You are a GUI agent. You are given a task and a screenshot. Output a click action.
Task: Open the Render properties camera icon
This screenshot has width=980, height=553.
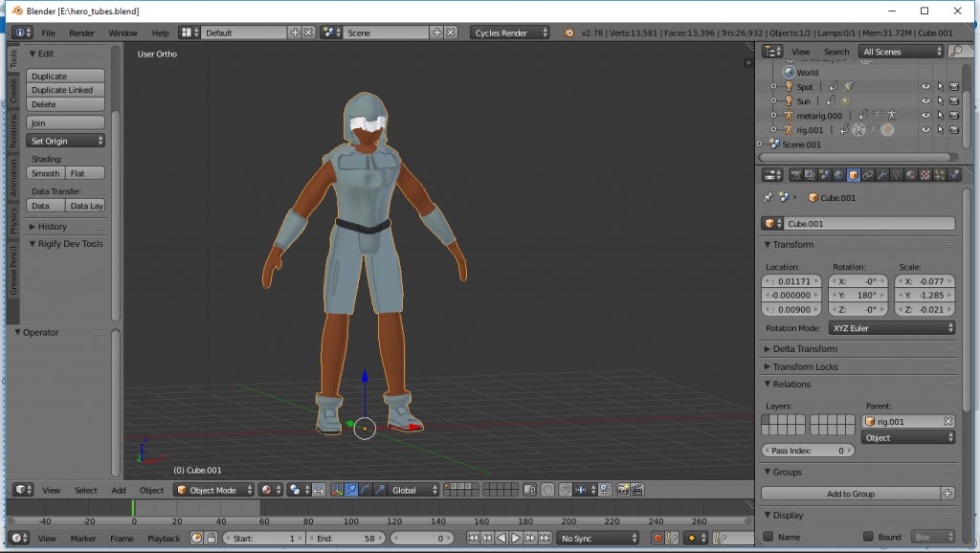(x=796, y=175)
